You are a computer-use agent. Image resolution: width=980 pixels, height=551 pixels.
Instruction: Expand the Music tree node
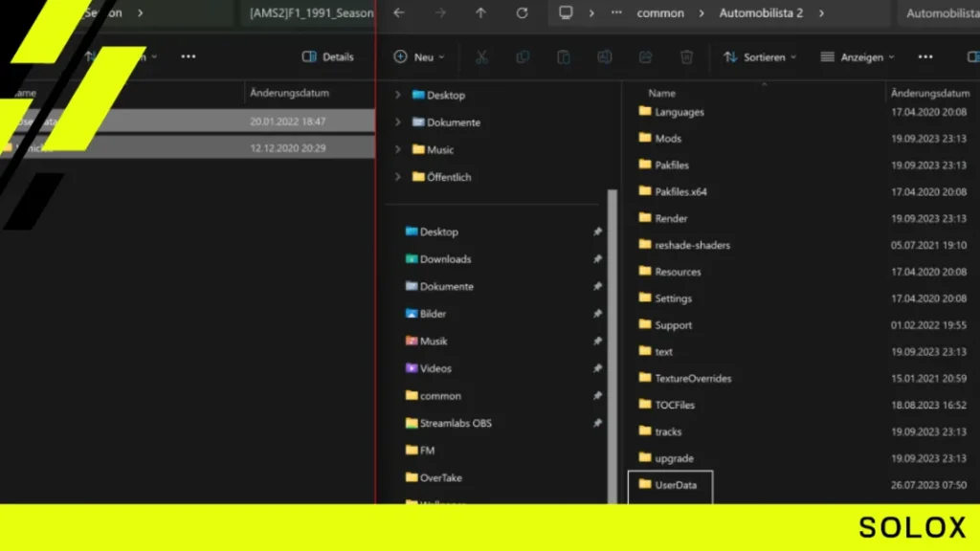click(397, 149)
